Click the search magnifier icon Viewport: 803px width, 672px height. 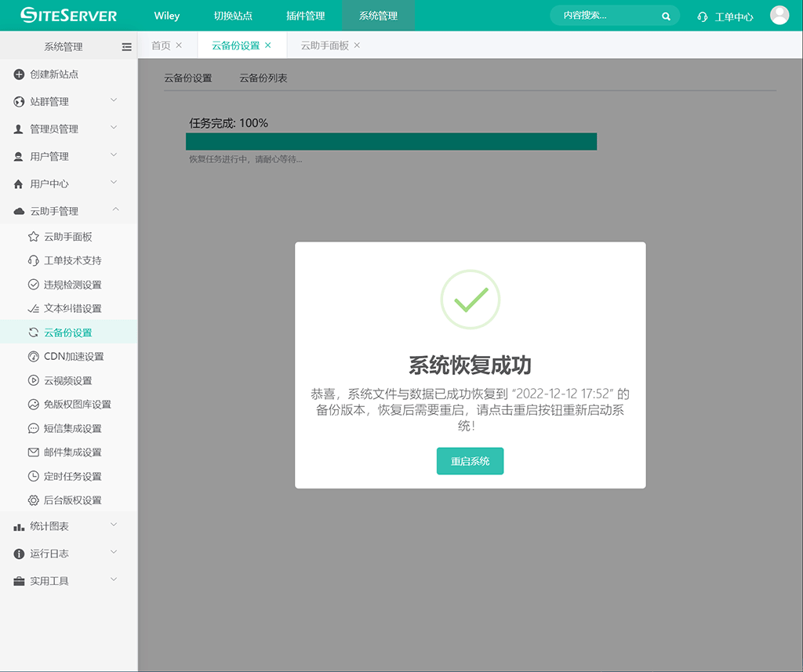tap(666, 16)
